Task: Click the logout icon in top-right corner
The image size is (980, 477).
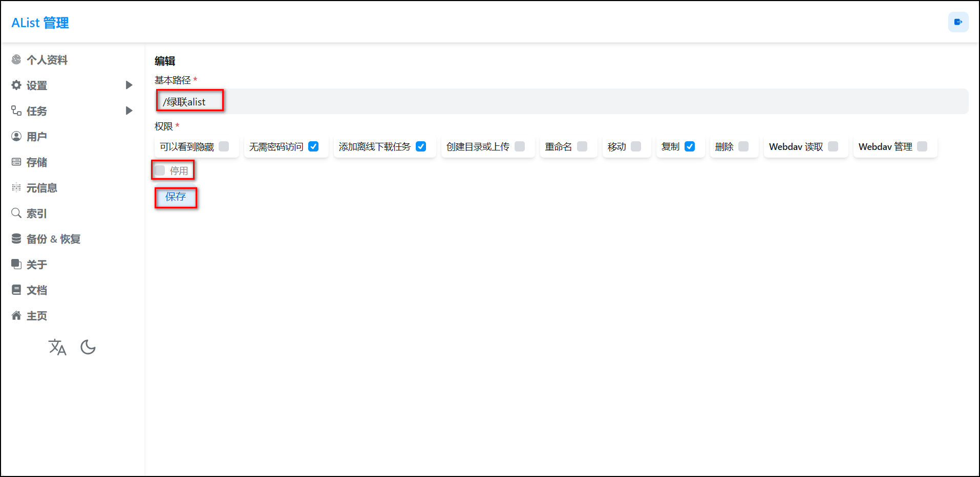Action: coord(958,22)
